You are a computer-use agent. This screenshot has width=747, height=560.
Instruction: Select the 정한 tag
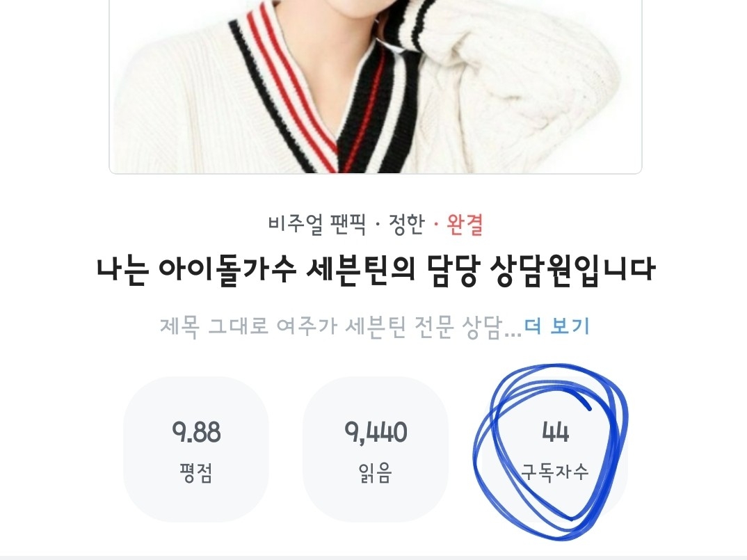click(x=406, y=224)
